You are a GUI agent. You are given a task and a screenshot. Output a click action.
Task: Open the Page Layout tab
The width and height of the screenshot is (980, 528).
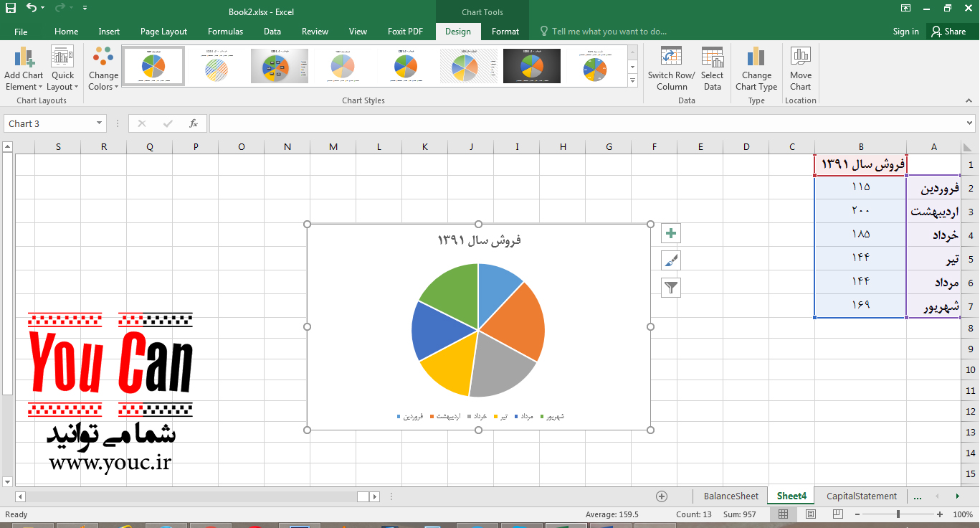tap(163, 32)
